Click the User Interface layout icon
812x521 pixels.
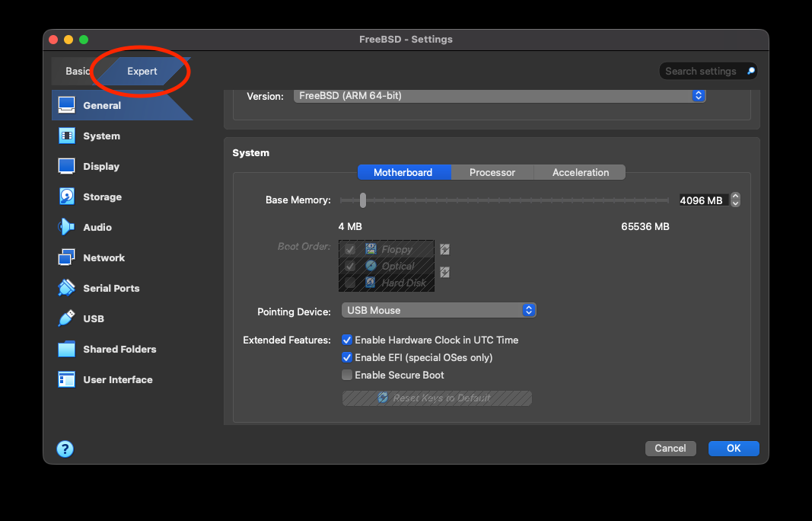pos(66,379)
